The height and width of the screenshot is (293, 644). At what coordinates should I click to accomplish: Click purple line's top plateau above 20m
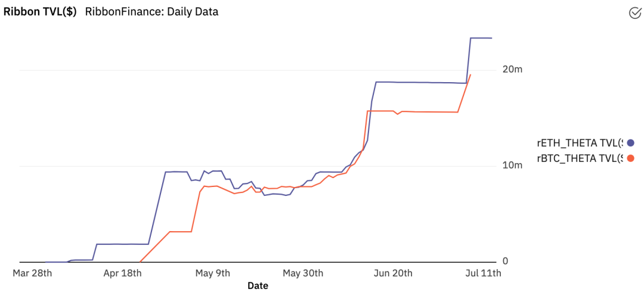[x=481, y=38]
